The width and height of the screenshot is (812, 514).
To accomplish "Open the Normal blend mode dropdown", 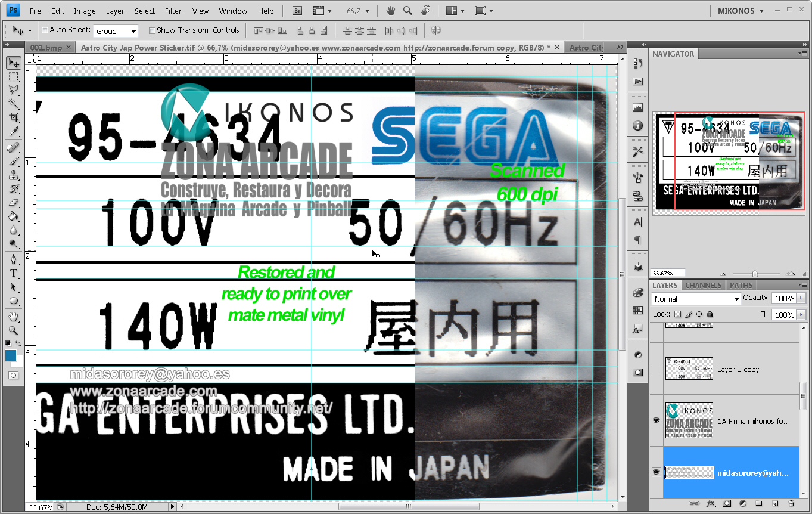I will click(695, 299).
